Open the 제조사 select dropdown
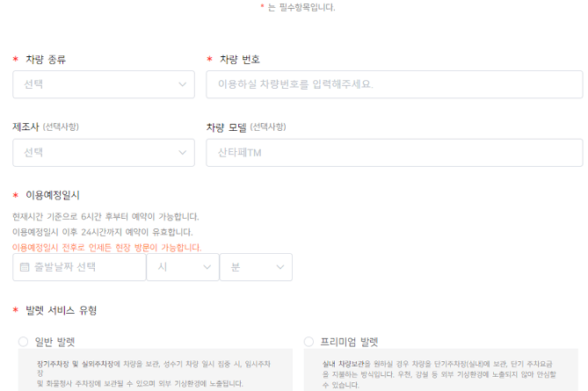This screenshot has width=588, height=391. coord(104,153)
